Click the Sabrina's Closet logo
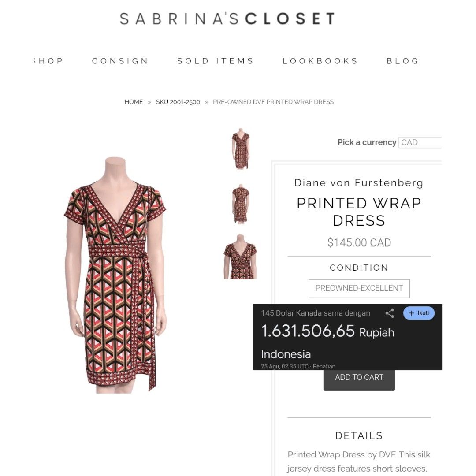This screenshot has height=476, width=476. click(227, 19)
